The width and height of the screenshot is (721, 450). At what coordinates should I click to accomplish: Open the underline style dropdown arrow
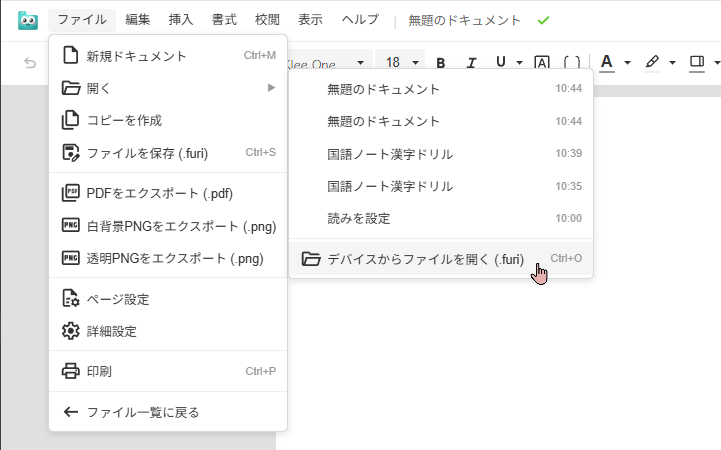[520, 63]
